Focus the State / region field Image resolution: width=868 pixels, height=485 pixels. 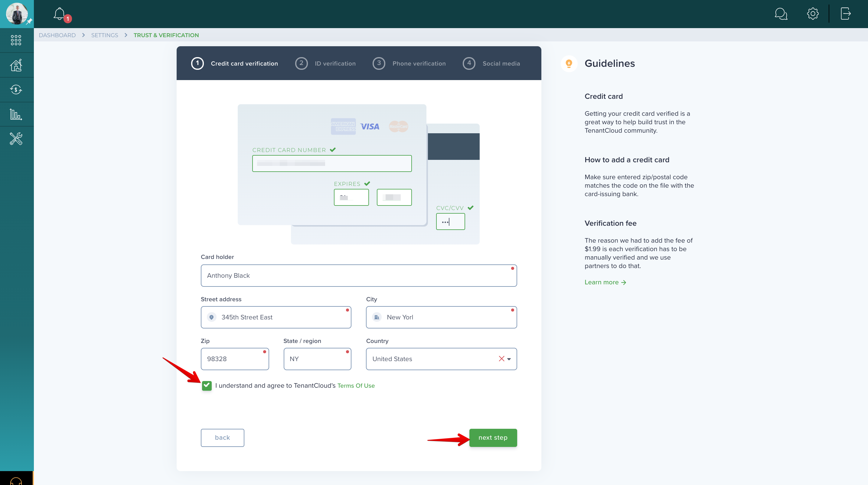point(318,359)
